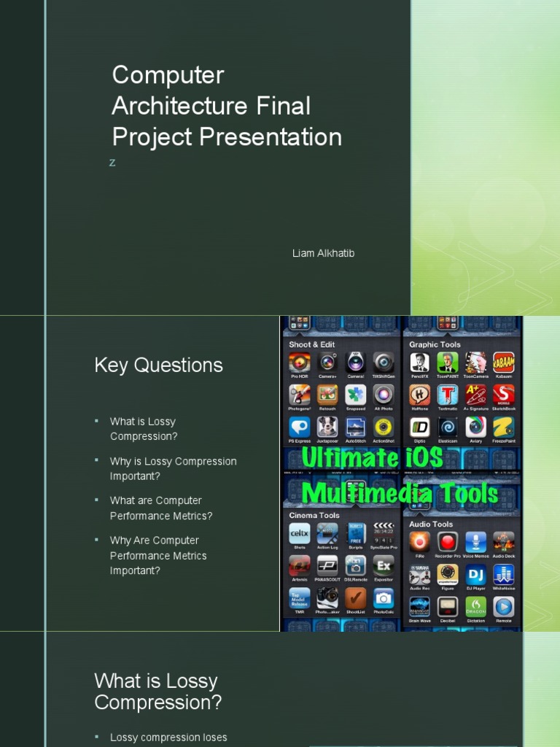Select the 'Audio Tools' folder label
This screenshot has height=747, width=560.
tap(431, 524)
